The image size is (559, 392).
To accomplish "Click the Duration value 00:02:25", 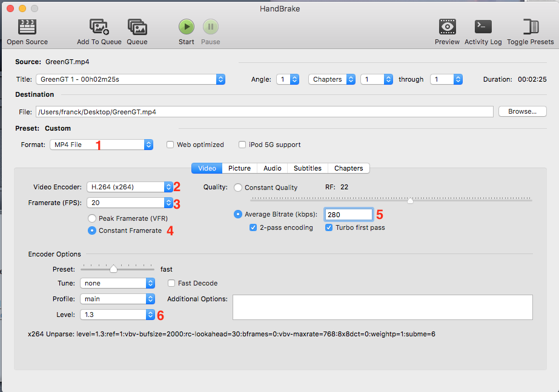I will (x=532, y=79).
